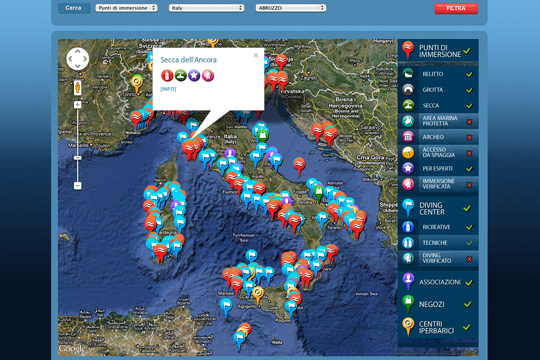
Task: Click the zoom out minus button on map
Action: point(77,186)
